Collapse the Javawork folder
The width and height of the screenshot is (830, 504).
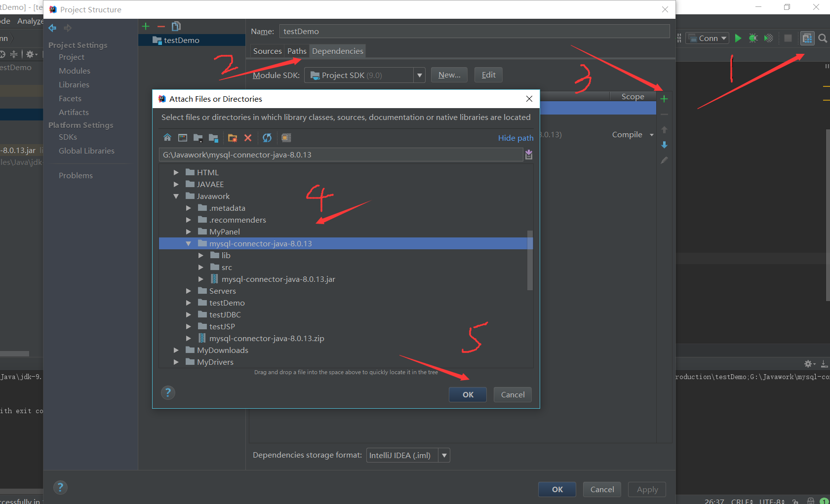click(x=176, y=196)
